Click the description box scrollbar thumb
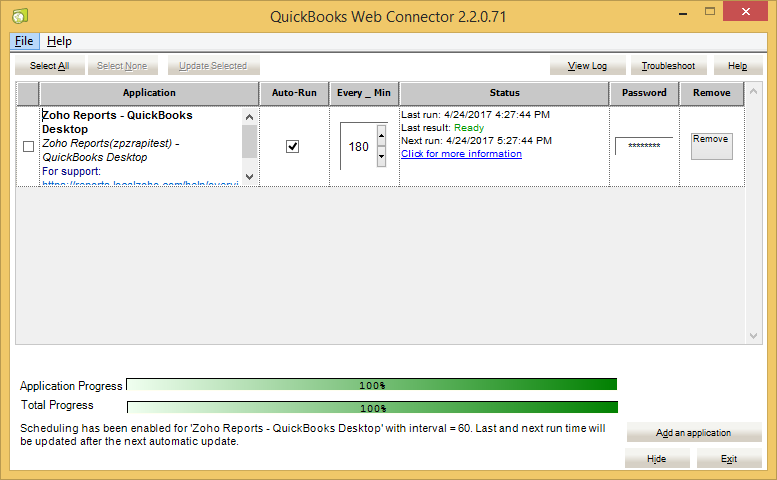This screenshot has height=480, width=777. 249,141
